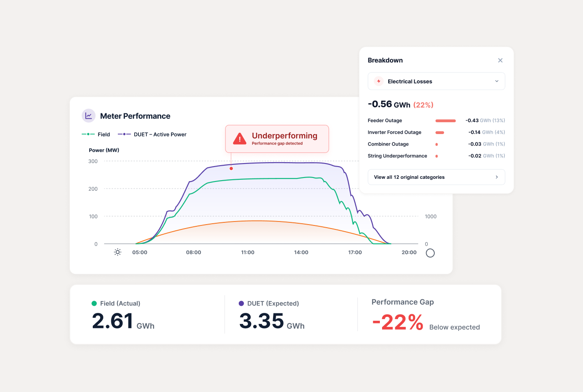Click the 2.61 GWh actual value
The image size is (583, 392).
click(123, 321)
